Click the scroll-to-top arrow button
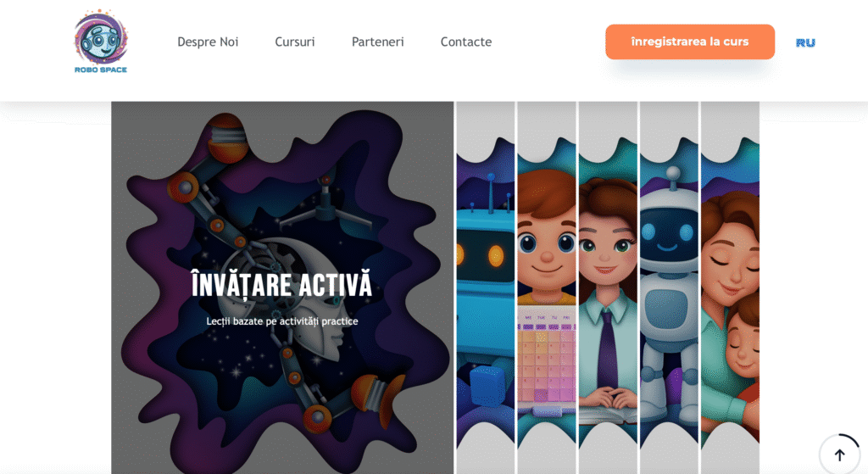 839,454
